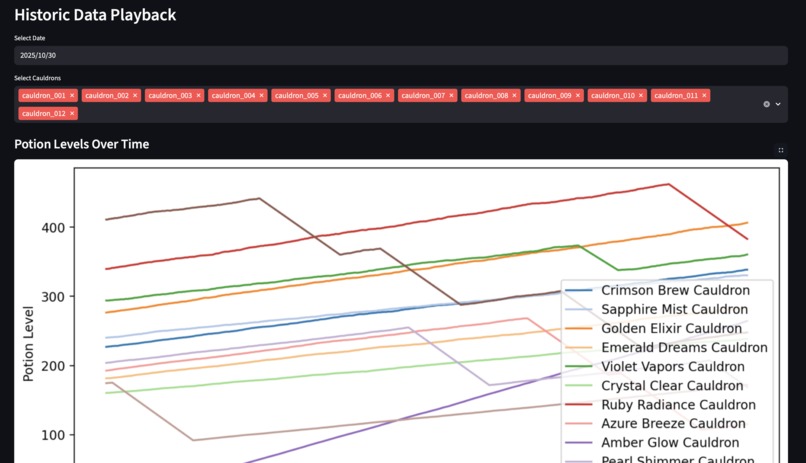Screen dimensions: 806x463
Task: Remove cauldron_006 tag with its x
Action: click(x=388, y=96)
